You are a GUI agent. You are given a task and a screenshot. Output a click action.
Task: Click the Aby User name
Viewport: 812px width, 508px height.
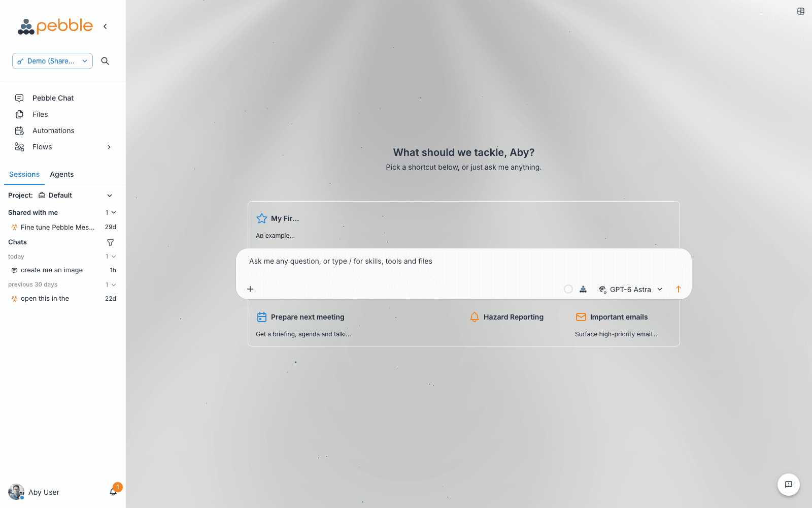44,492
